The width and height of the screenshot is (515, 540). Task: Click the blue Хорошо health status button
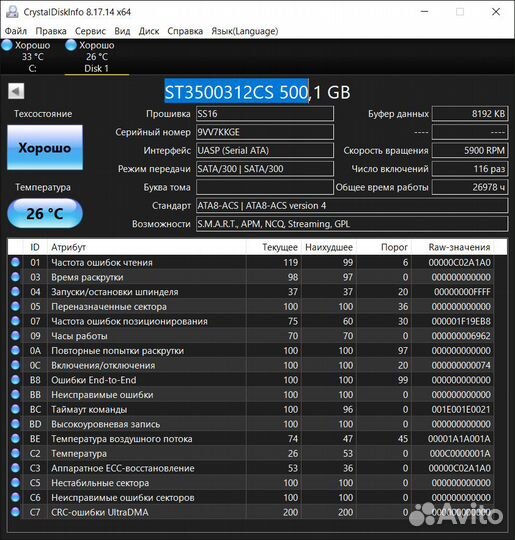tap(45, 147)
